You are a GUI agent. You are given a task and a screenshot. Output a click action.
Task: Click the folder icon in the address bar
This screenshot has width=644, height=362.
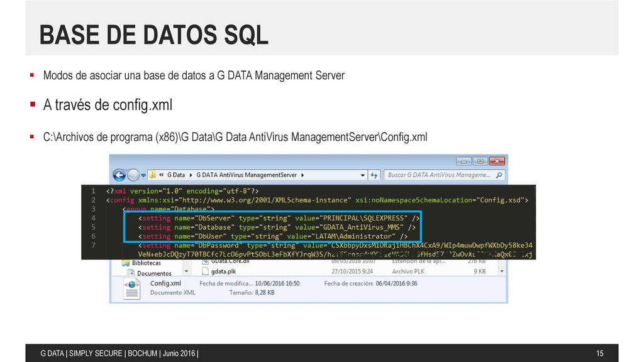(x=152, y=175)
